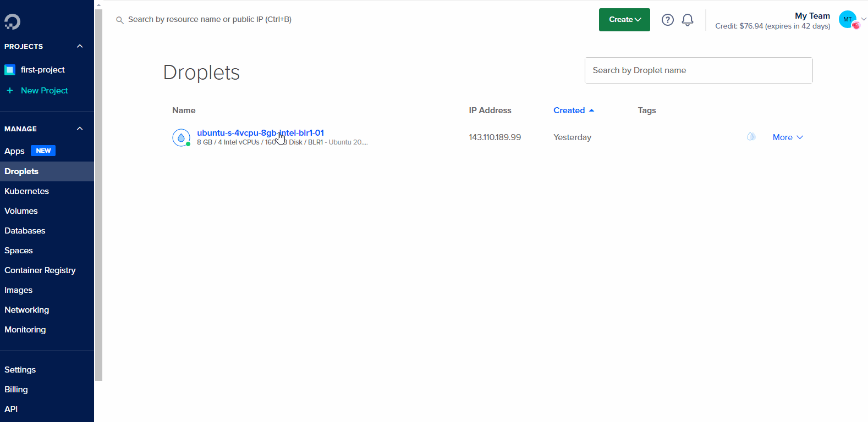
Task: Click the Tags column header
Action: click(647, 110)
